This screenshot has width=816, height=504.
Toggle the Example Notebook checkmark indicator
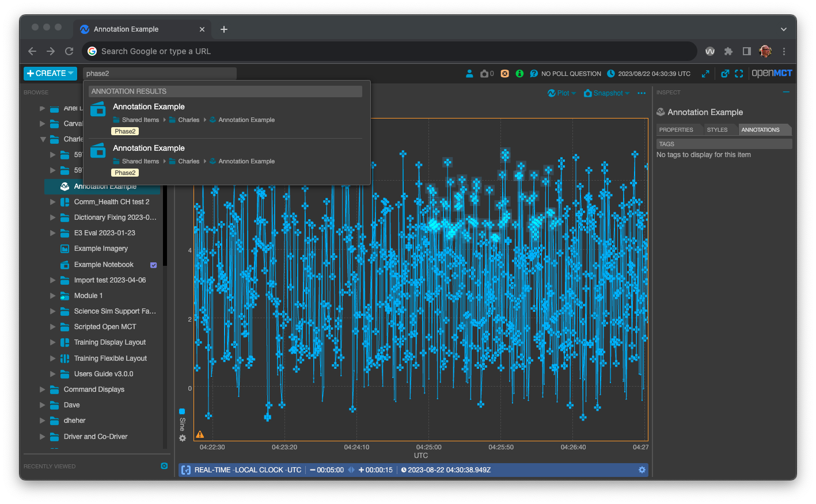point(153,265)
